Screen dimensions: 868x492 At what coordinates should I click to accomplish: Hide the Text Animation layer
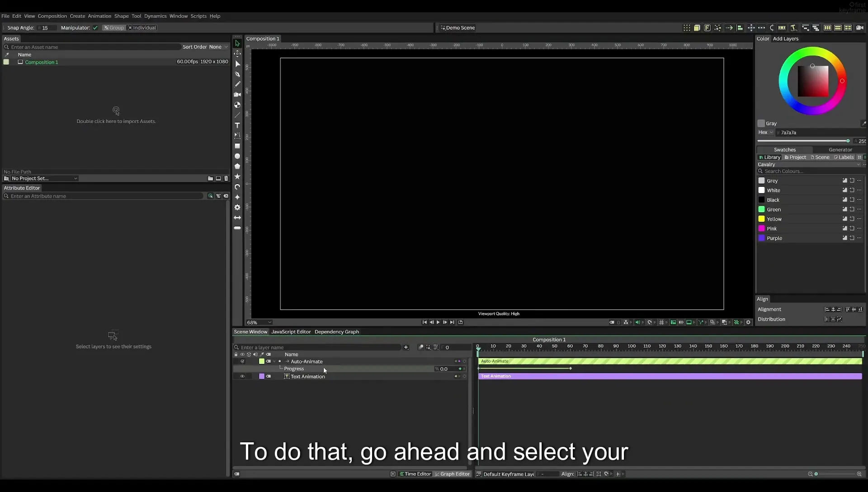pos(242,376)
